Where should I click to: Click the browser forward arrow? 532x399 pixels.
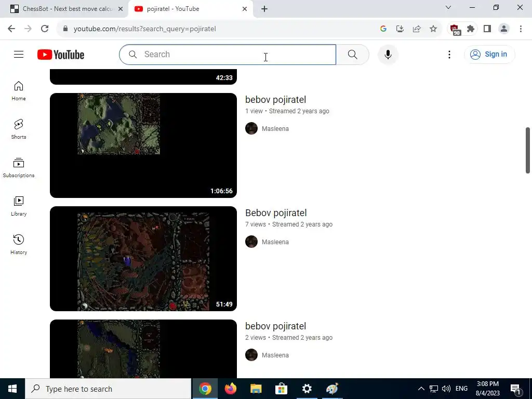28,29
